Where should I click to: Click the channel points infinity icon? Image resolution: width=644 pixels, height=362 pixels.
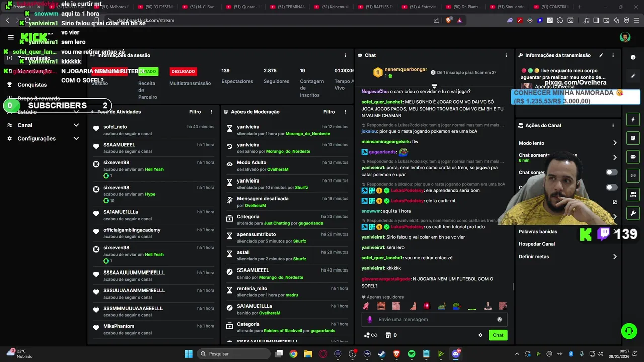pyautogui.click(x=371, y=335)
